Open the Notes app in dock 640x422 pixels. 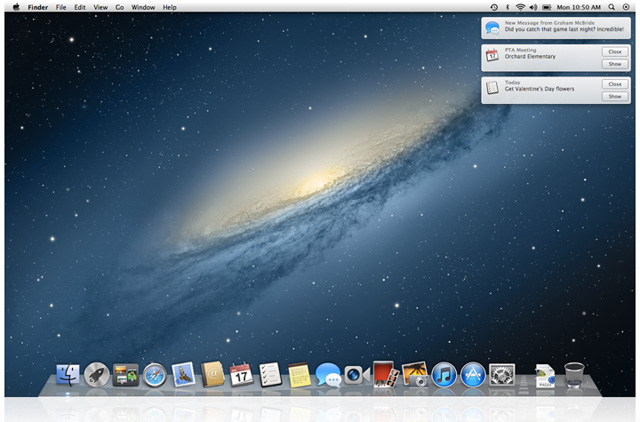pyautogui.click(x=299, y=375)
